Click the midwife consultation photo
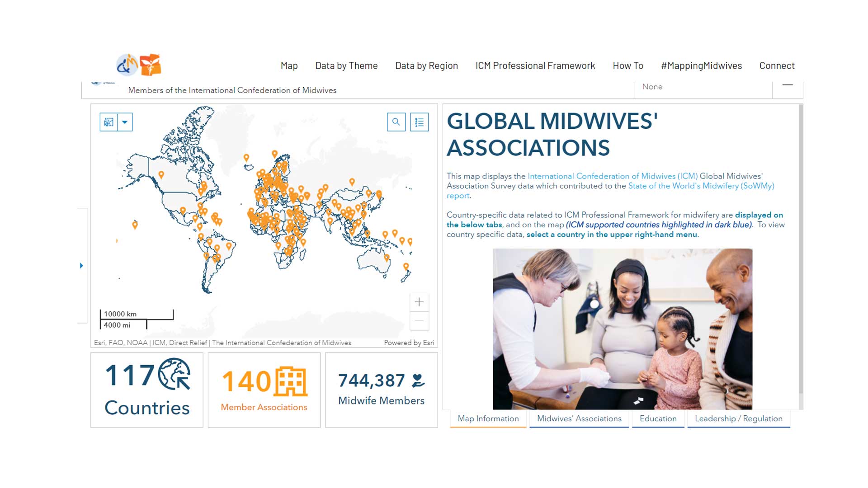Image resolution: width=868 pixels, height=488 pixels. (622, 329)
